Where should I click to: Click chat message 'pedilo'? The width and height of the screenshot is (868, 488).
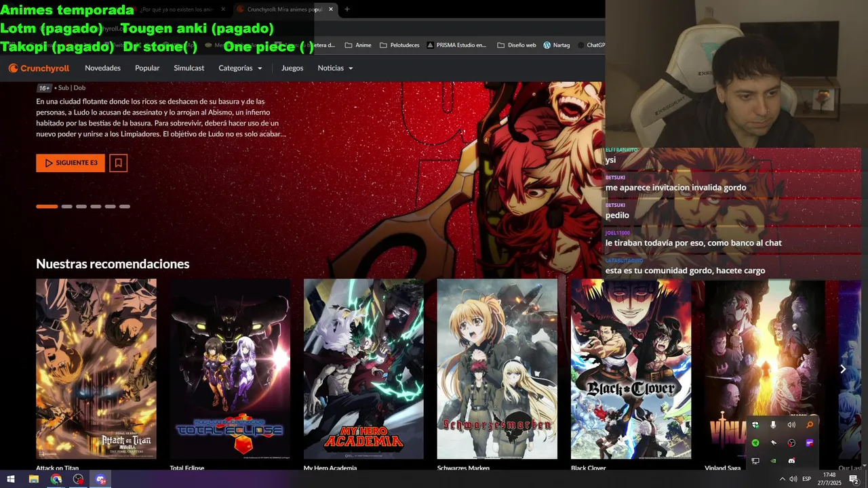(617, 216)
